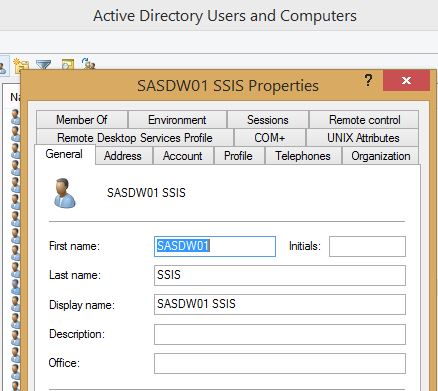
Task: Click the add to group toolbar icon
Action: 88,63
